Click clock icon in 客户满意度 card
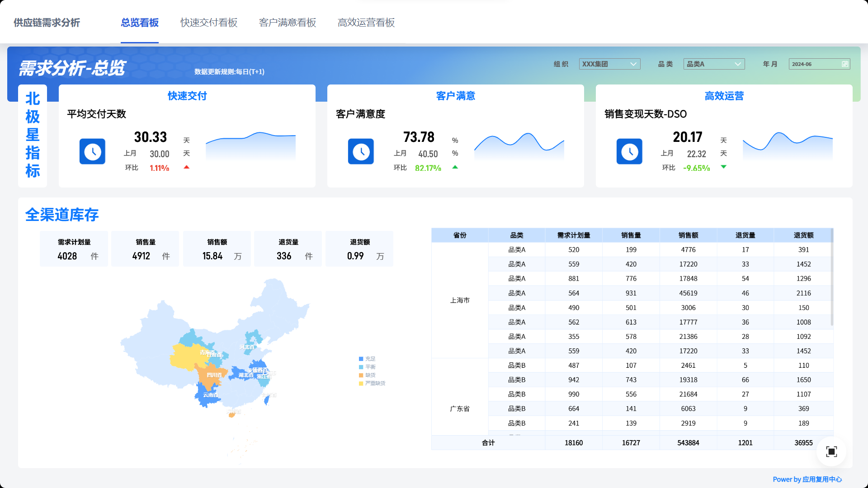 coord(361,151)
